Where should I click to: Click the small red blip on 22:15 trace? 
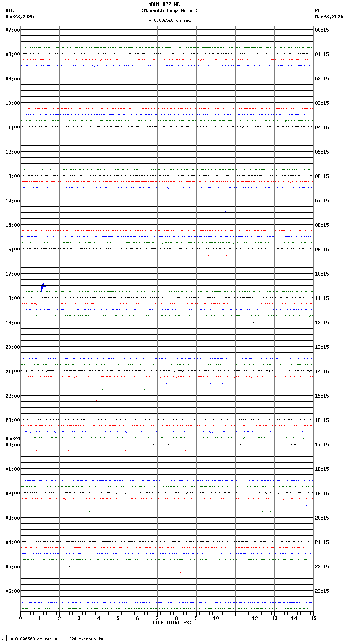point(96,401)
